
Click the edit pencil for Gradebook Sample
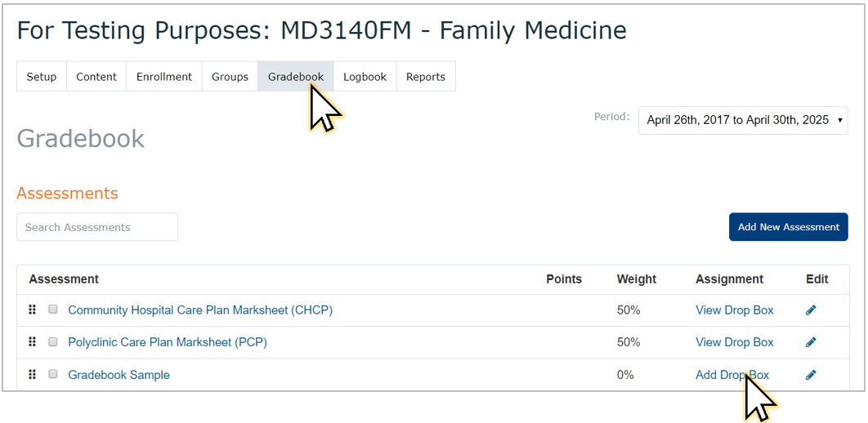(811, 375)
